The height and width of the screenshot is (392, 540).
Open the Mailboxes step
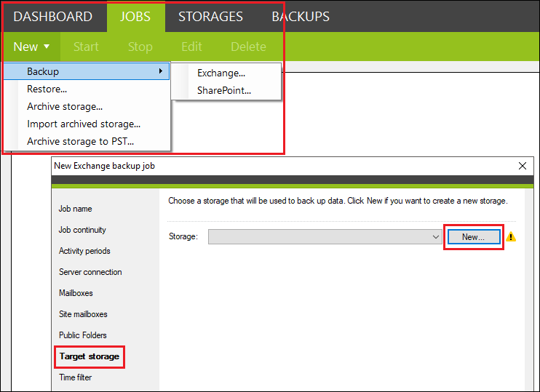tap(76, 293)
